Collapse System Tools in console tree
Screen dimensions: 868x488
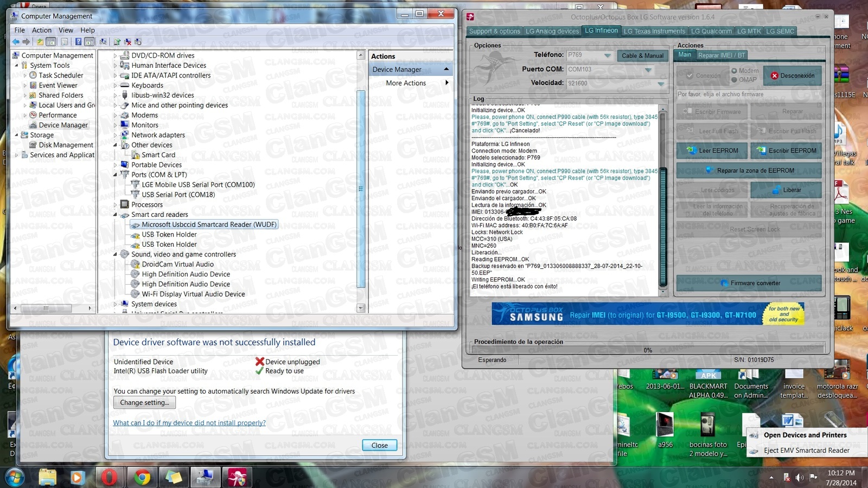pyautogui.click(x=16, y=65)
